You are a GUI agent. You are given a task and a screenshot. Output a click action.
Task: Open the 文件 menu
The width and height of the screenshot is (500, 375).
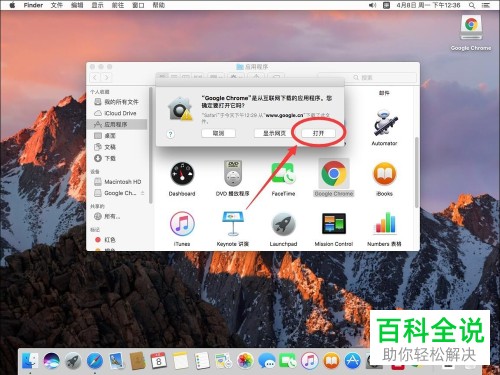57,5
